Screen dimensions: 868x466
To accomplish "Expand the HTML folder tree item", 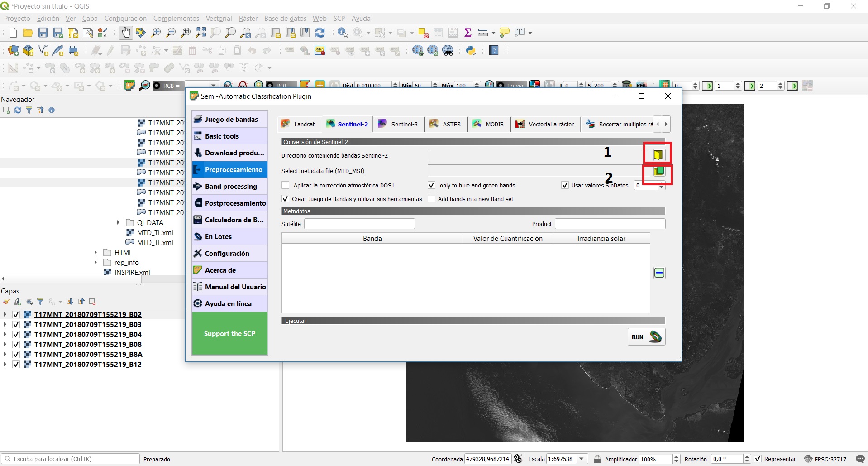I will (95, 252).
